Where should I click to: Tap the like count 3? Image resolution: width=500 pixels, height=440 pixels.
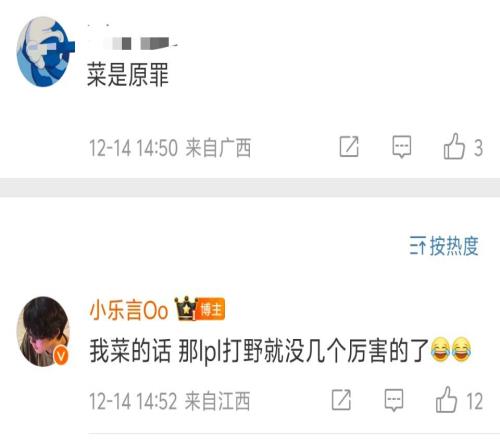(x=479, y=148)
